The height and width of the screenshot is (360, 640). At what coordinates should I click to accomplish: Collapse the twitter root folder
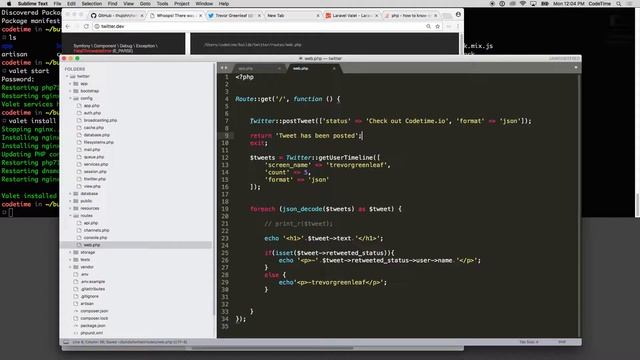(67, 76)
